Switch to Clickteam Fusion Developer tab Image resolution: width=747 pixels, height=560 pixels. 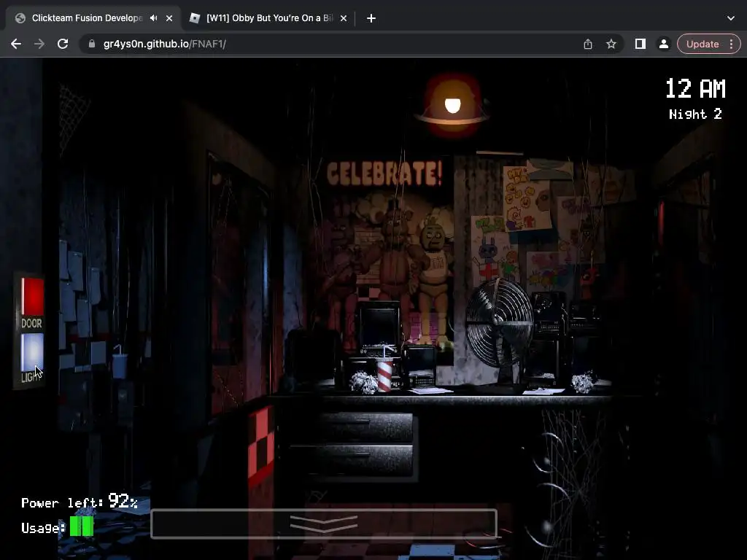87,18
